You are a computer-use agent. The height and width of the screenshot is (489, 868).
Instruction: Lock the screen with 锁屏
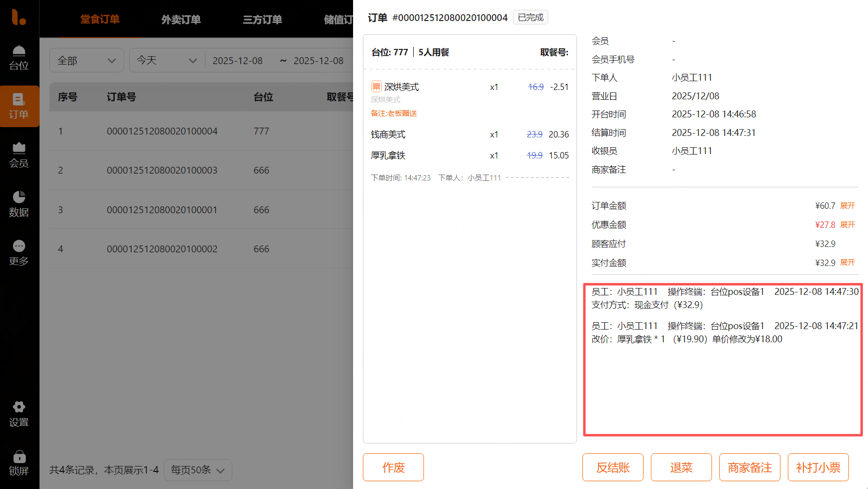point(19,463)
